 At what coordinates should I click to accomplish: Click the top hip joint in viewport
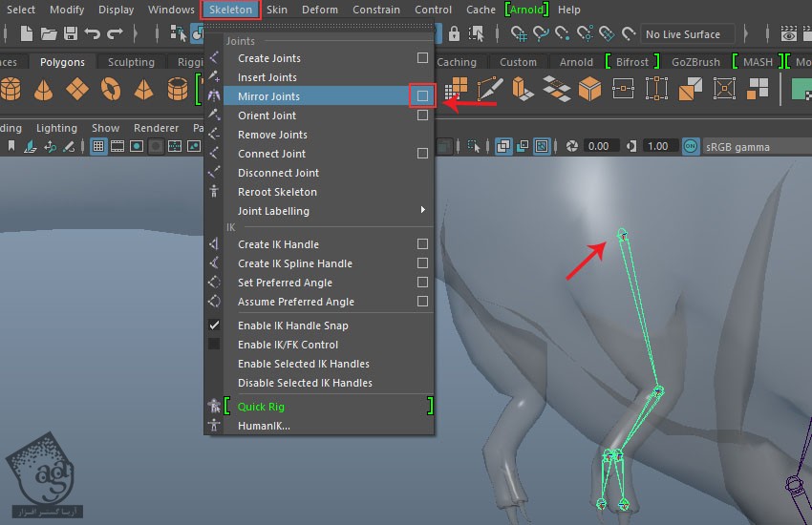click(622, 234)
